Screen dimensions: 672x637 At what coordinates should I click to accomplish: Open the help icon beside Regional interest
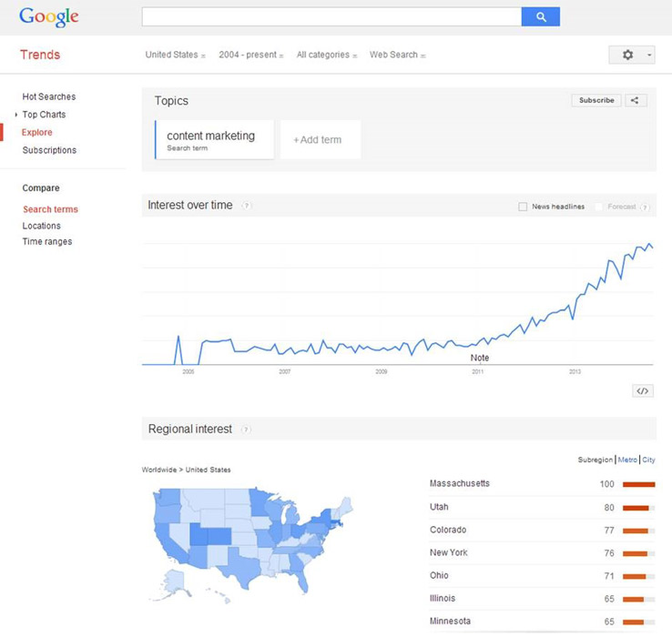pyautogui.click(x=246, y=430)
